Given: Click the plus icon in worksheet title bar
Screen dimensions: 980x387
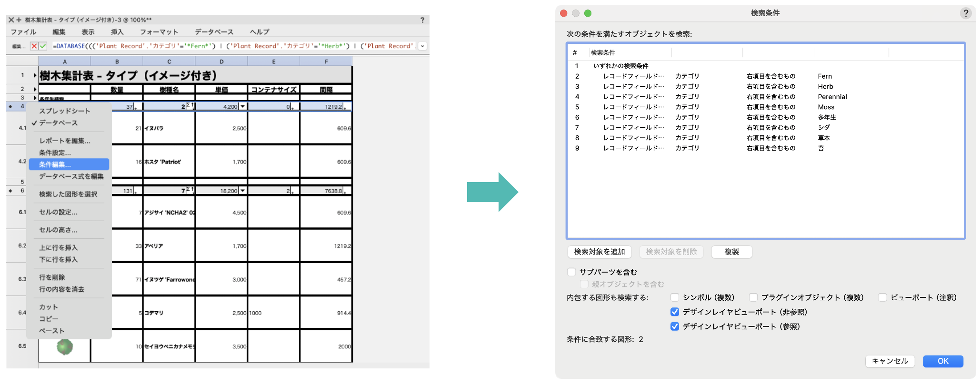Looking at the screenshot, I should click(19, 20).
